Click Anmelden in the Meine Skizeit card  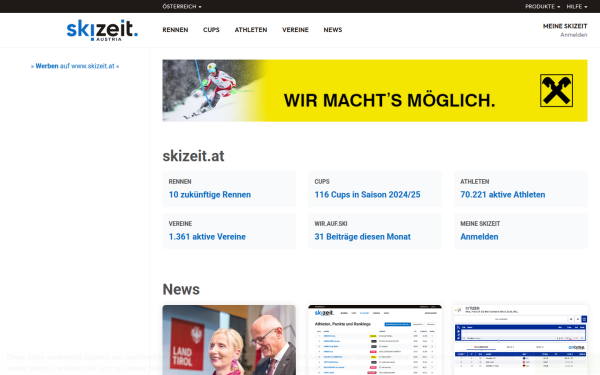click(x=479, y=236)
